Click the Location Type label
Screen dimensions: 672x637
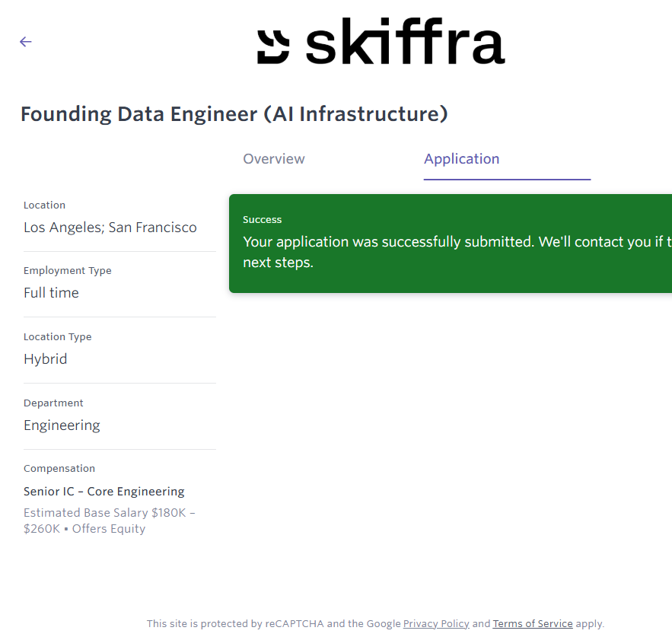coord(57,336)
